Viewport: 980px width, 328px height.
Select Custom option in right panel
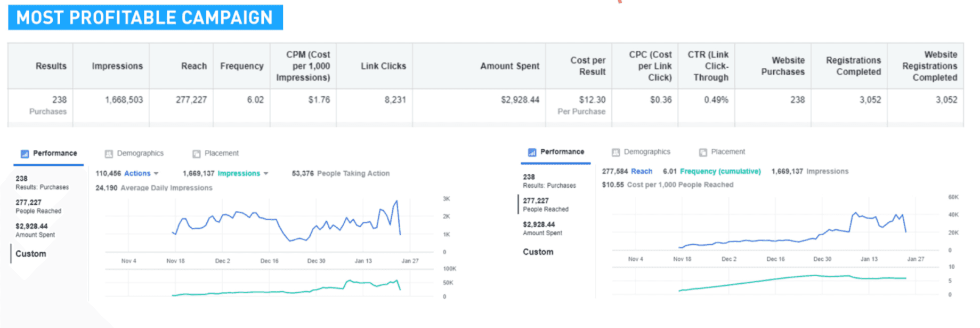tap(538, 252)
